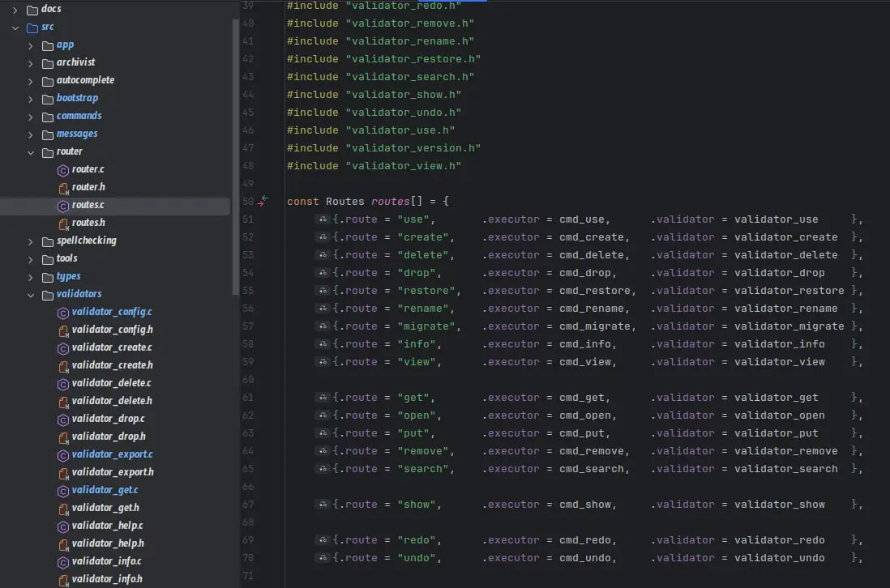The image size is (890, 588).
Task: Open validator_export.h in the file tree
Action: pyautogui.click(x=113, y=471)
